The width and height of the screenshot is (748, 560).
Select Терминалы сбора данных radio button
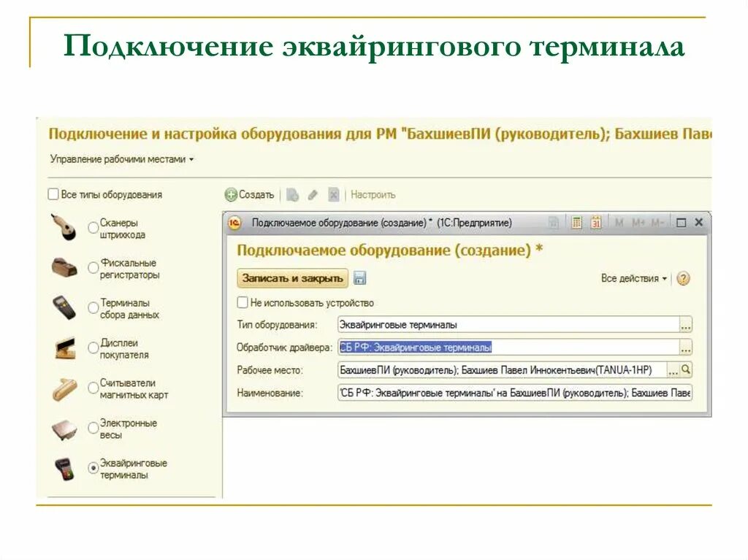click(x=93, y=308)
